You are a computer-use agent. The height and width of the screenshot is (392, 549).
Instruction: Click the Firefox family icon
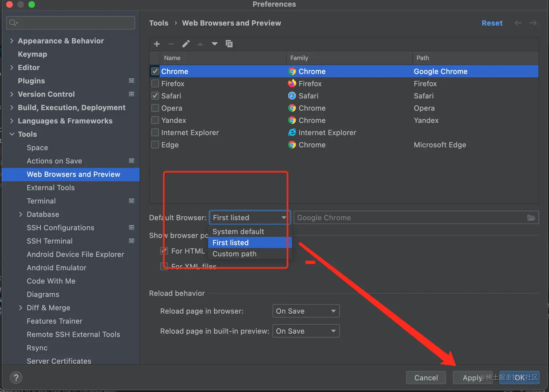[x=292, y=84]
